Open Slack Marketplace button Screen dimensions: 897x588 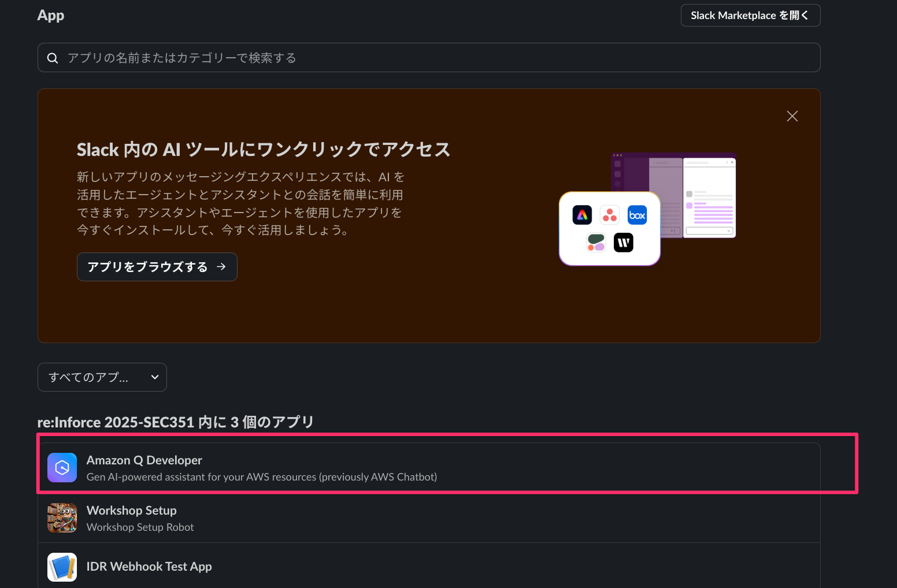pyautogui.click(x=750, y=16)
